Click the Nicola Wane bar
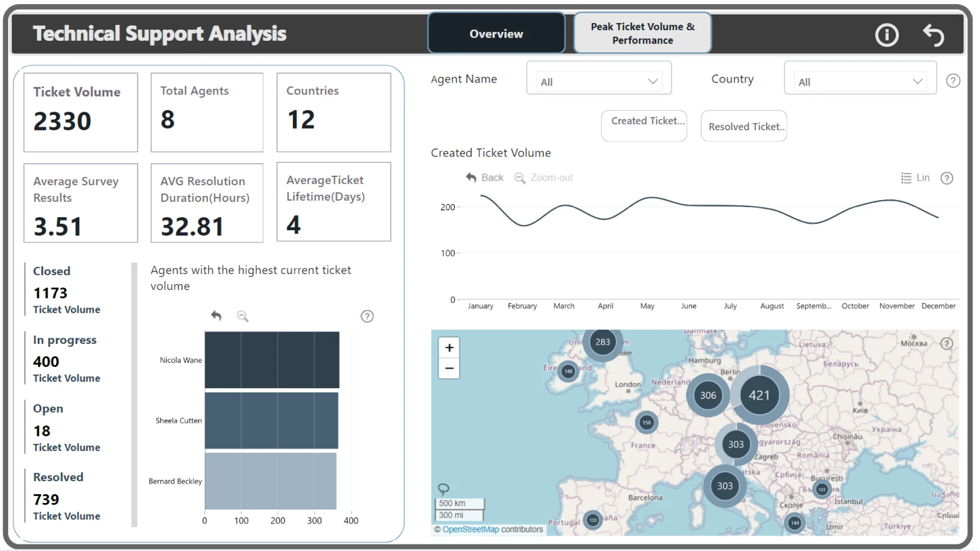The width and height of the screenshot is (980, 551). 272,360
